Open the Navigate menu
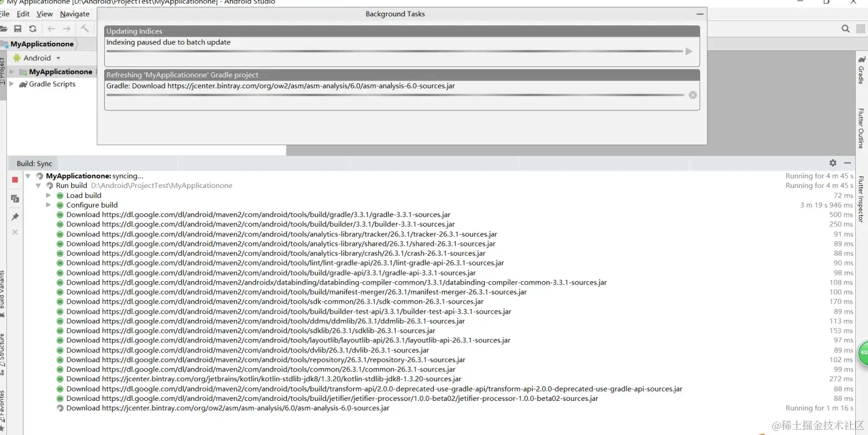 [75, 14]
